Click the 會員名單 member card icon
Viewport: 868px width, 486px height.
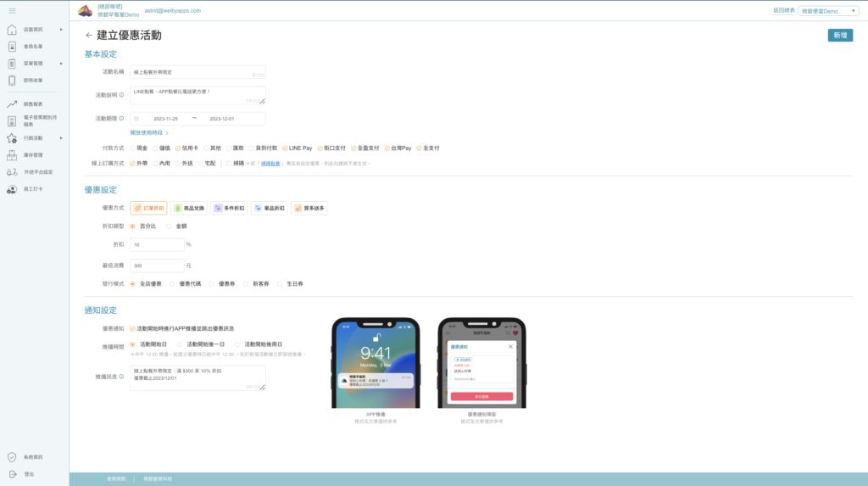[x=12, y=47]
